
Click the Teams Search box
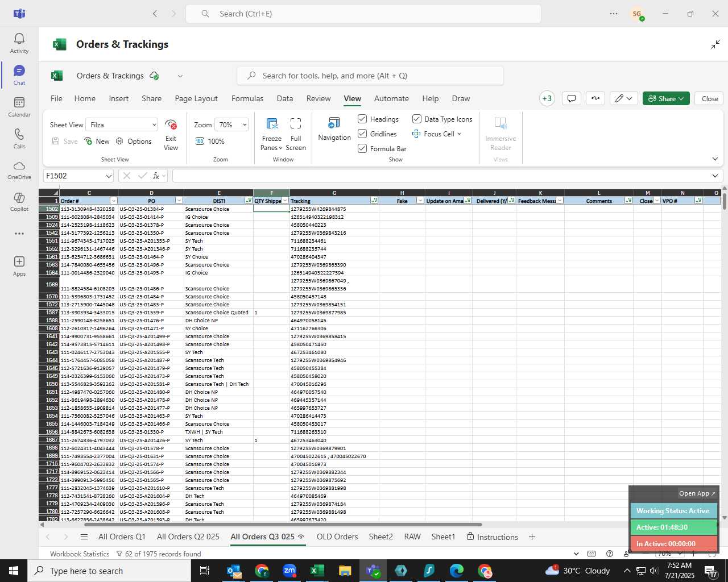[363, 14]
